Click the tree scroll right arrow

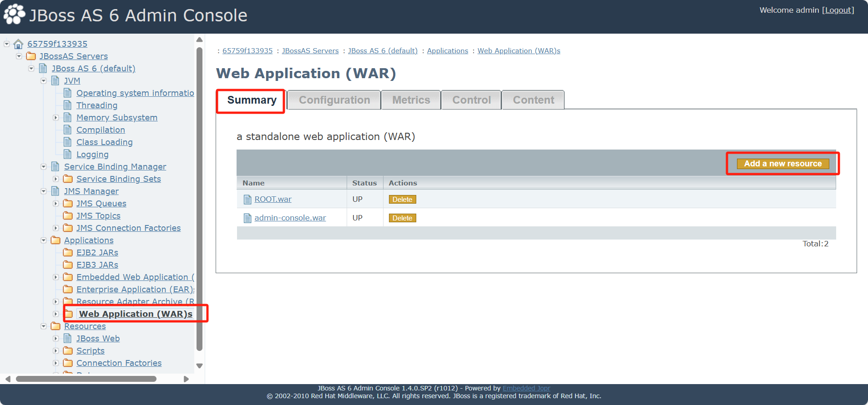pyautogui.click(x=186, y=379)
